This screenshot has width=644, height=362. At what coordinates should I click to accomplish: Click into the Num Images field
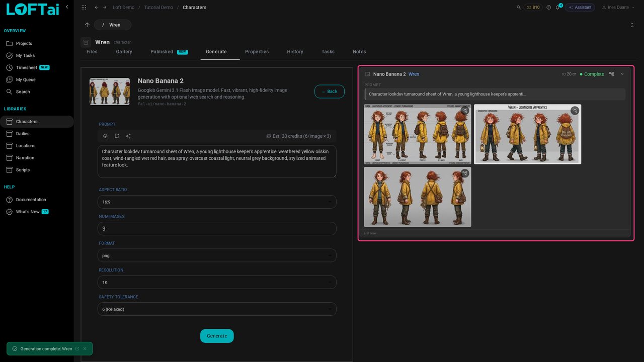(217, 228)
